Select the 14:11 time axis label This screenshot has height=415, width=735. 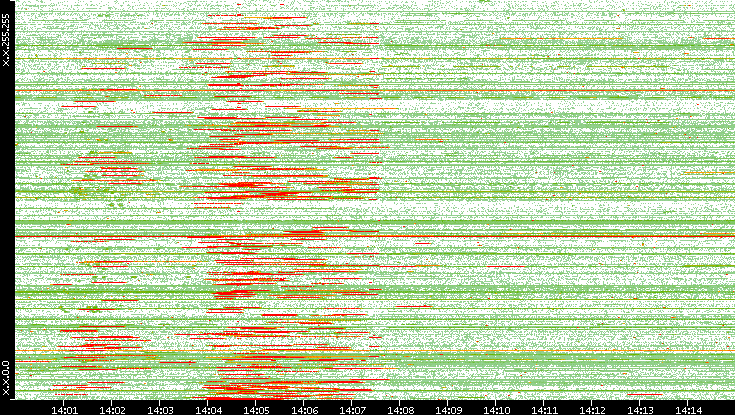click(544, 410)
